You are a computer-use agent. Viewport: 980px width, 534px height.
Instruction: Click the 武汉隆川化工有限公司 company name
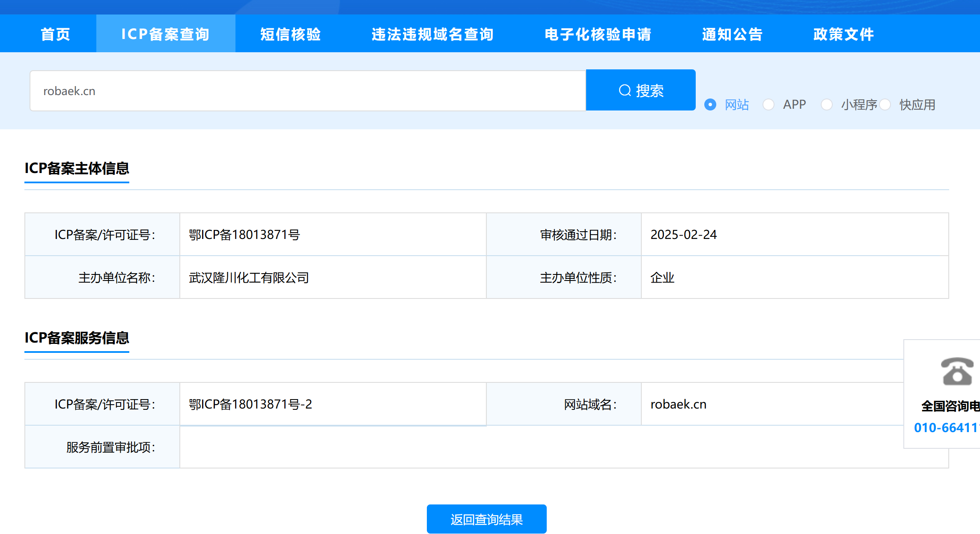[249, 277]
